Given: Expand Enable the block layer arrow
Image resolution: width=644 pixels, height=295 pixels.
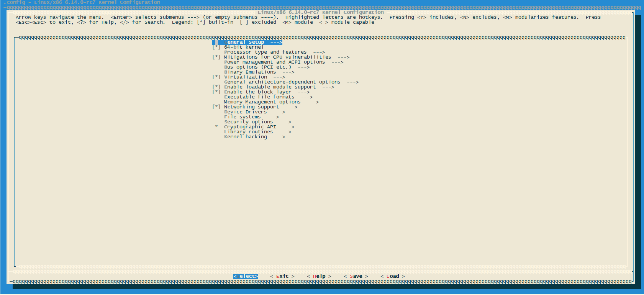Looking at the screenshot, I should click(x=303, y=92).
